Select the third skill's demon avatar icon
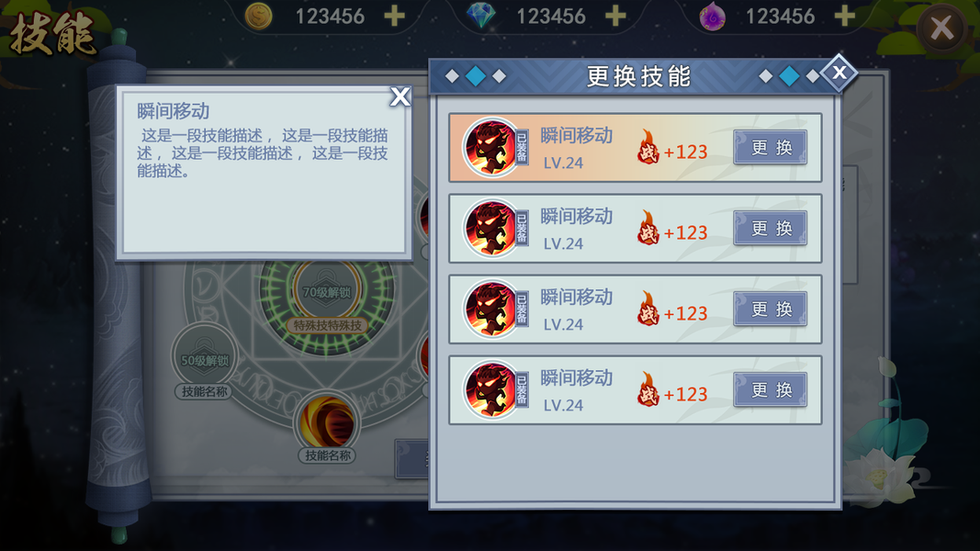The image size is (980, 551). (x=491, y=309)
